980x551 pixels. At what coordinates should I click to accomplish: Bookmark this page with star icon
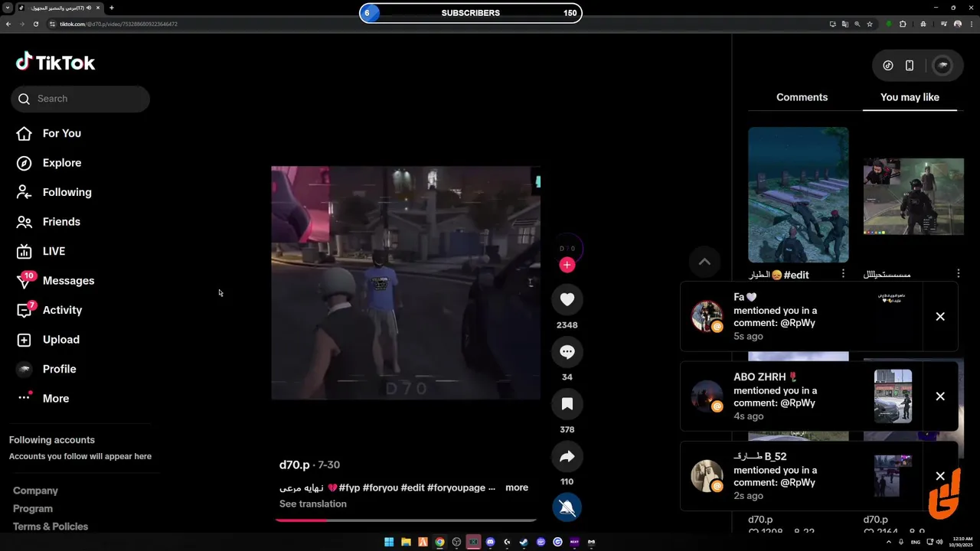pos(870,24)
